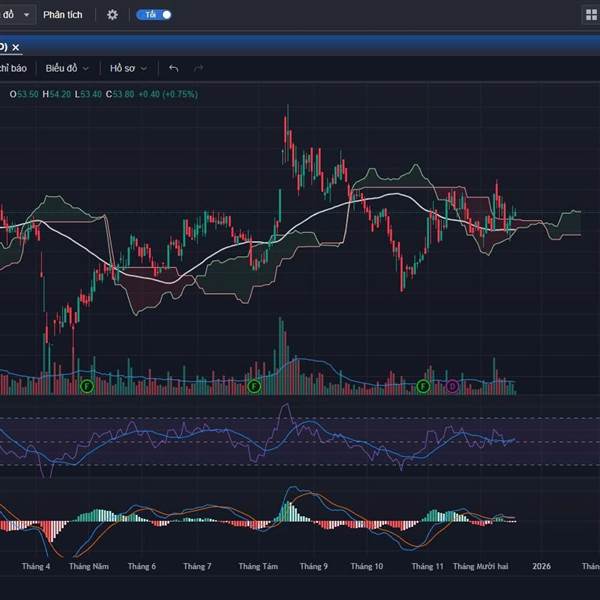
Task: Click the green F marker near Tháng 11
Action: [423, 385]
